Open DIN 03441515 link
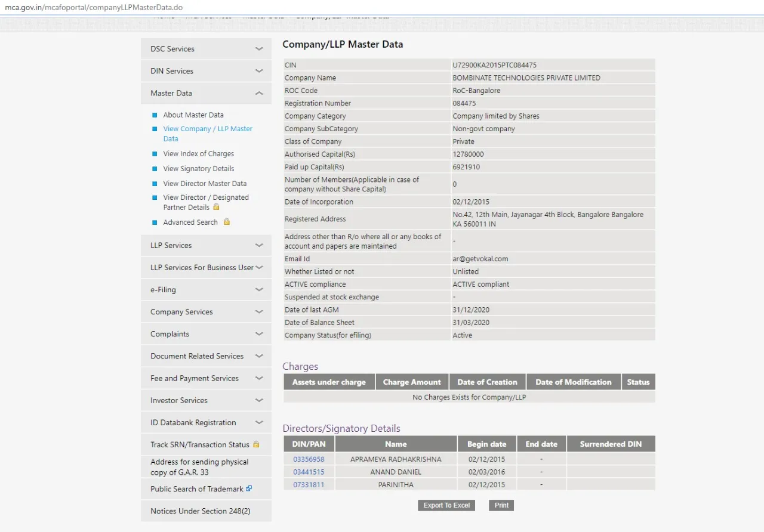The height and width of the screenshot is (532, 764). (x=309, y=472)
